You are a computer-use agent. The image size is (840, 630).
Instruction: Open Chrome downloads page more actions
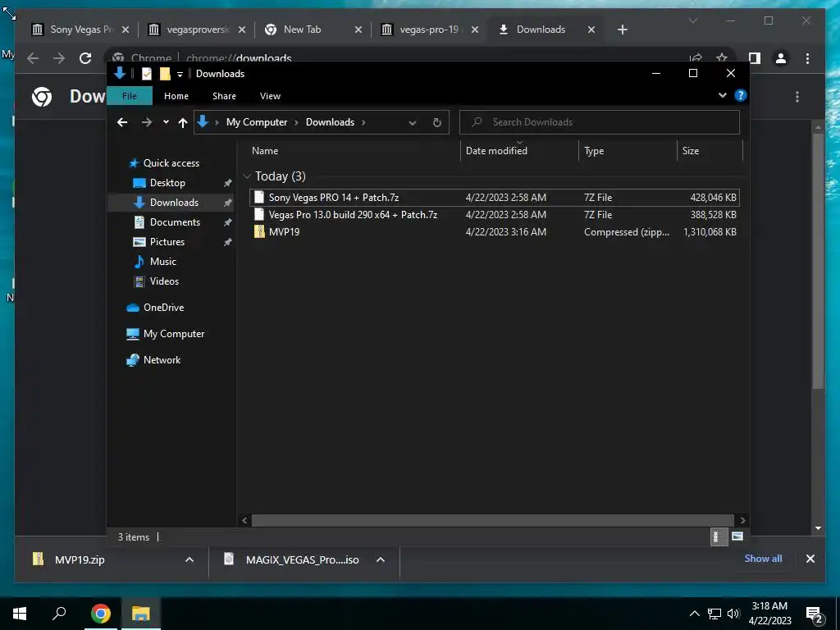tap(797, 97)
